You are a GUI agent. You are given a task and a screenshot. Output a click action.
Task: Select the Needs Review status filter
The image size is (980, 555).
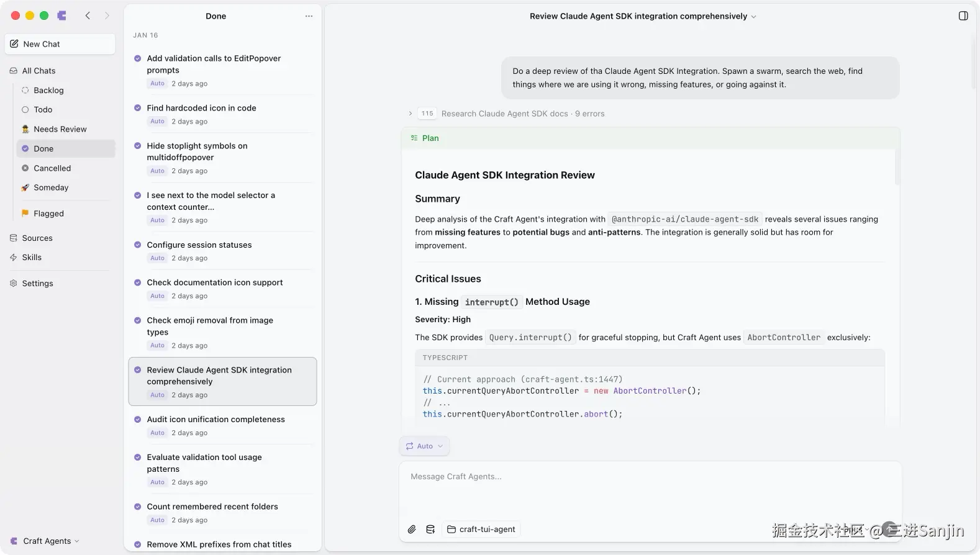pyautogui.click(x=60, y=129)
